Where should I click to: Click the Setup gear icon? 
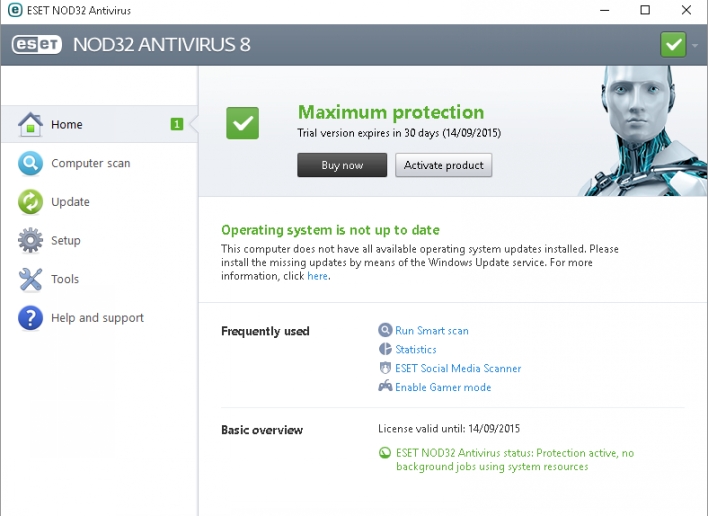point(30,240)
